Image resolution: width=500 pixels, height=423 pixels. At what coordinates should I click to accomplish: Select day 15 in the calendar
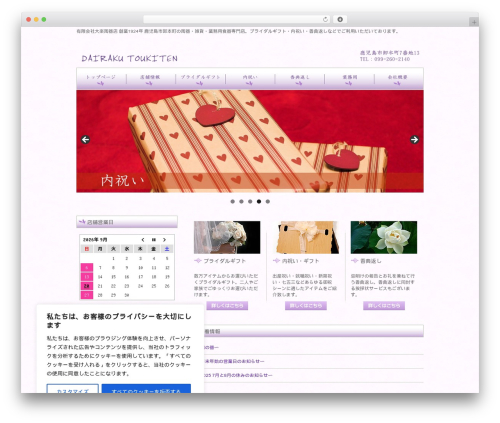pyautogui.click(x=113, y=277)
